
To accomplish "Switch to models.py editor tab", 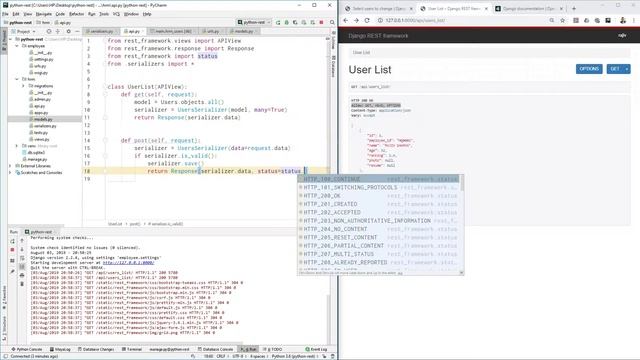I will coord(244,31).
